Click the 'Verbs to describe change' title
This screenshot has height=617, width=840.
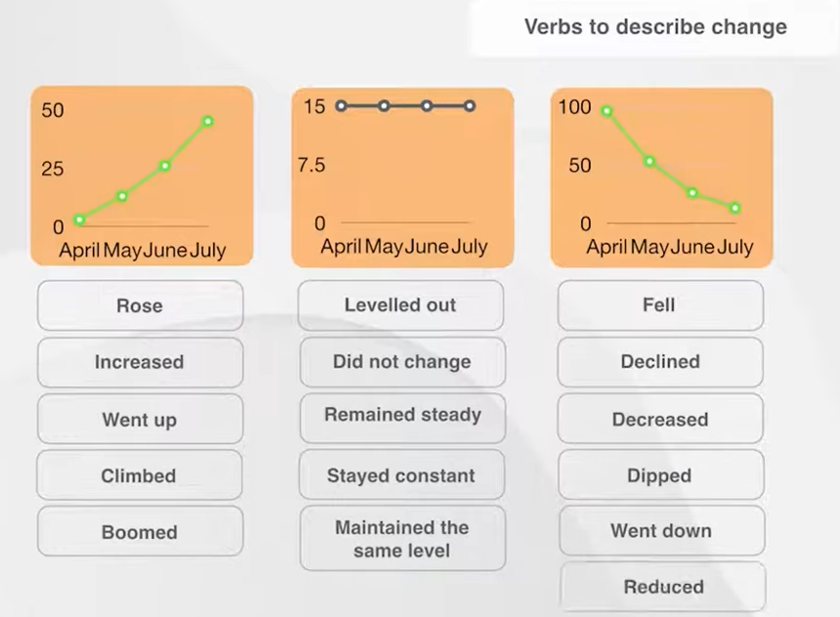pos(655,26)
